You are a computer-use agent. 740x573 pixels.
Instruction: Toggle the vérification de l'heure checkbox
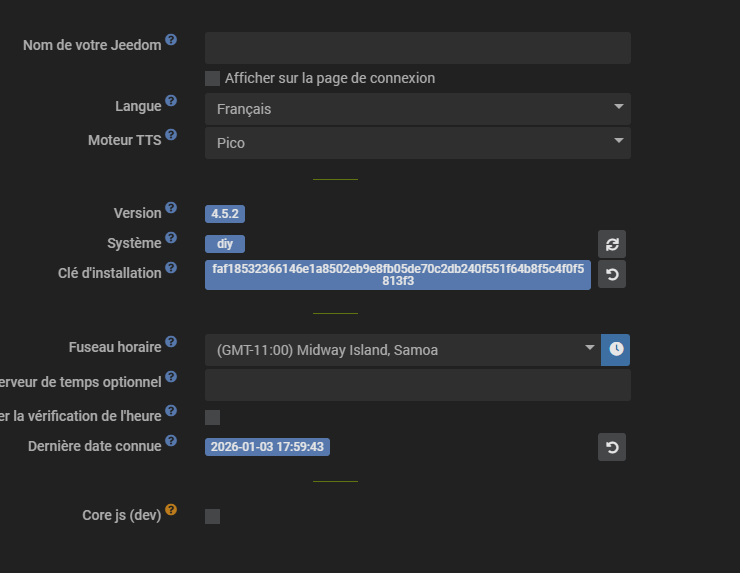[x=212, y=417]
